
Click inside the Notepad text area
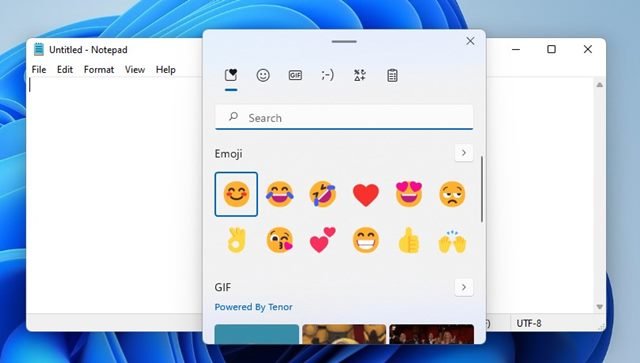click(115, 195)
